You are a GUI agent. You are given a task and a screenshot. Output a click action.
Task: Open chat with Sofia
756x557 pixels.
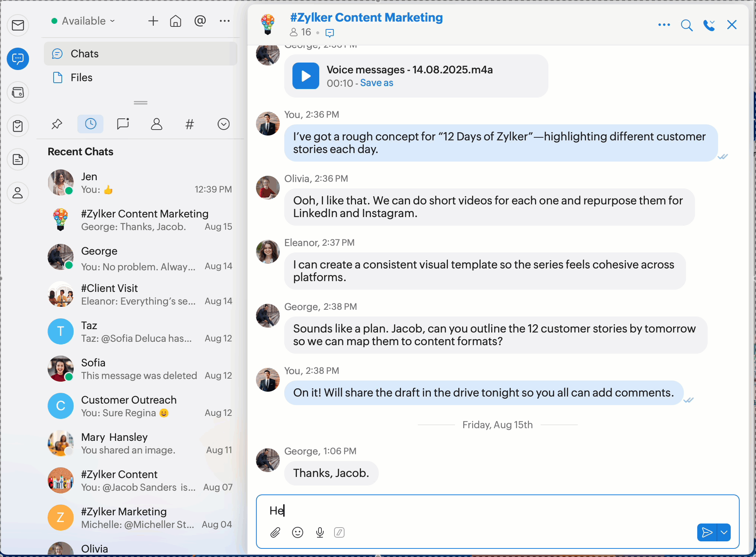[141, 369]
